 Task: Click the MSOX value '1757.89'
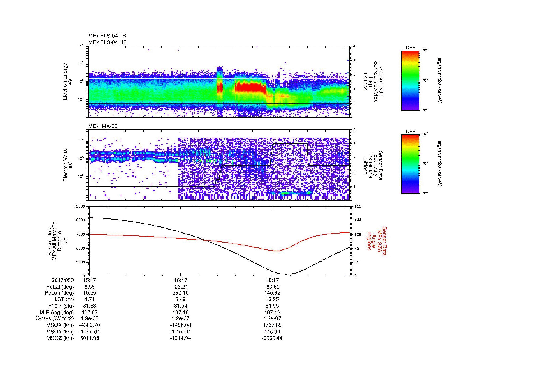tap(272, 325)
